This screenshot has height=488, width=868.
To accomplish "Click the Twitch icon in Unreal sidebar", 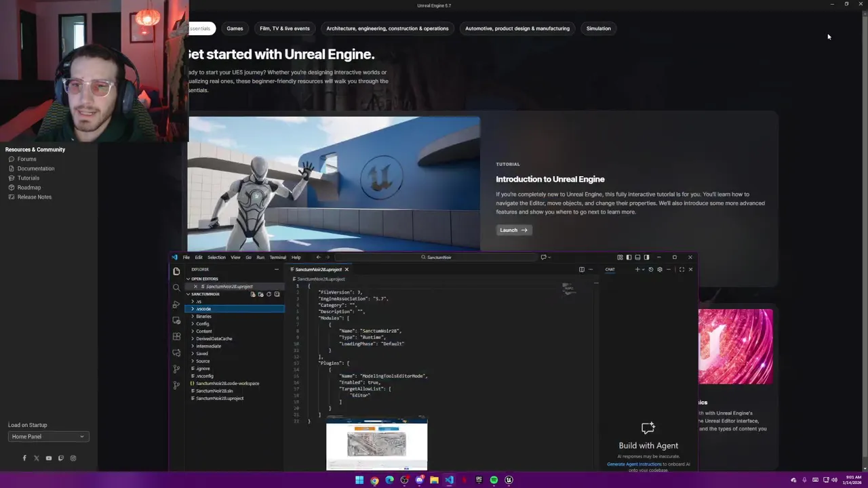I will [61, 458].
